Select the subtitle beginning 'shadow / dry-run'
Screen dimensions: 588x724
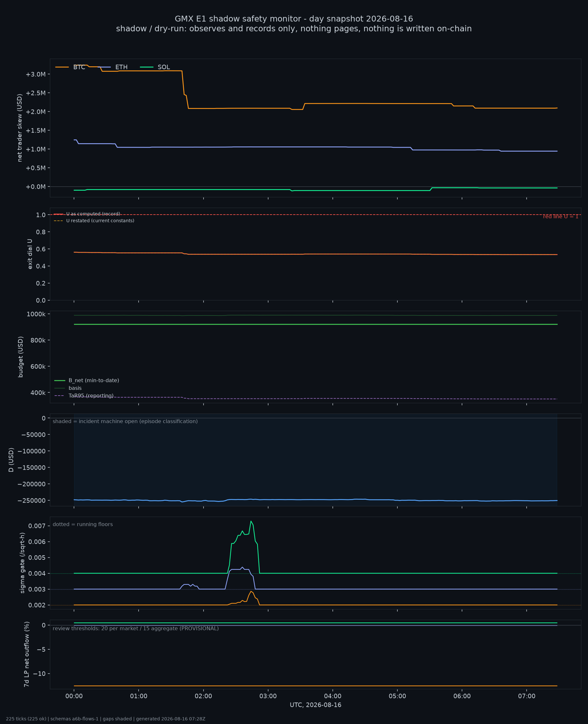(x=294, y=29)
